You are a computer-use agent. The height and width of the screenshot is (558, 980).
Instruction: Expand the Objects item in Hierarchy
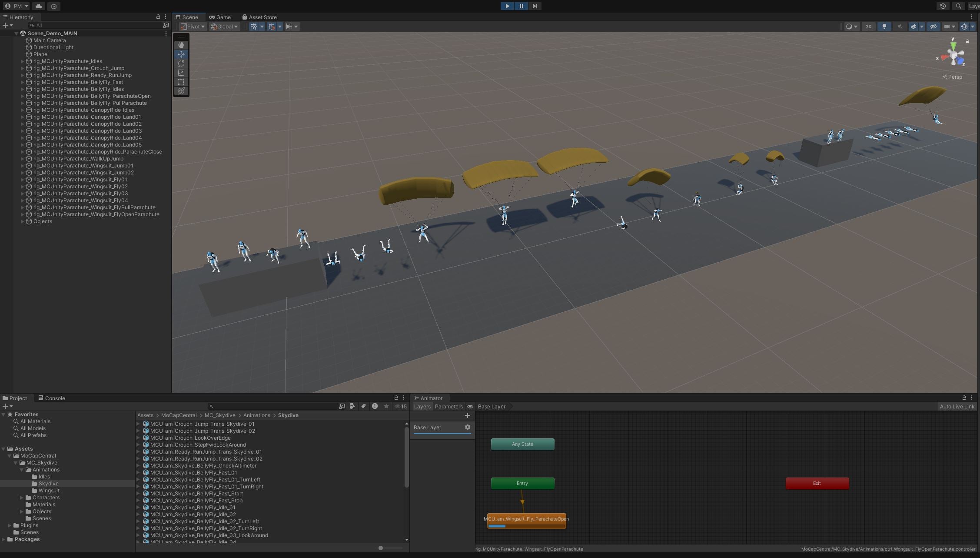(23, 221)
